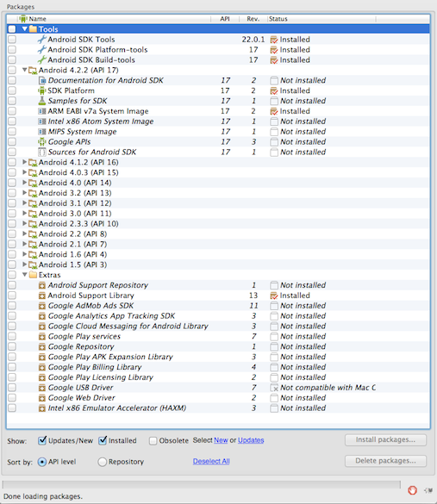Uncheck the Updates/New filter checkbox

[42, 440]
